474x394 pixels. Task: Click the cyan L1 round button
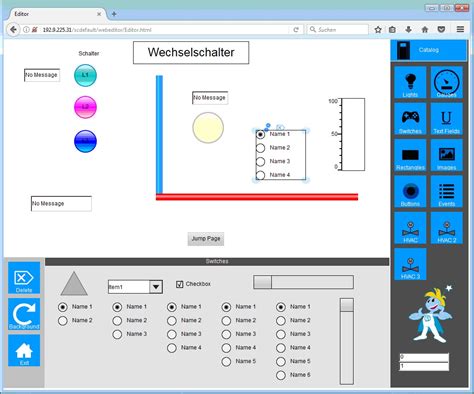tap(85, 75)
